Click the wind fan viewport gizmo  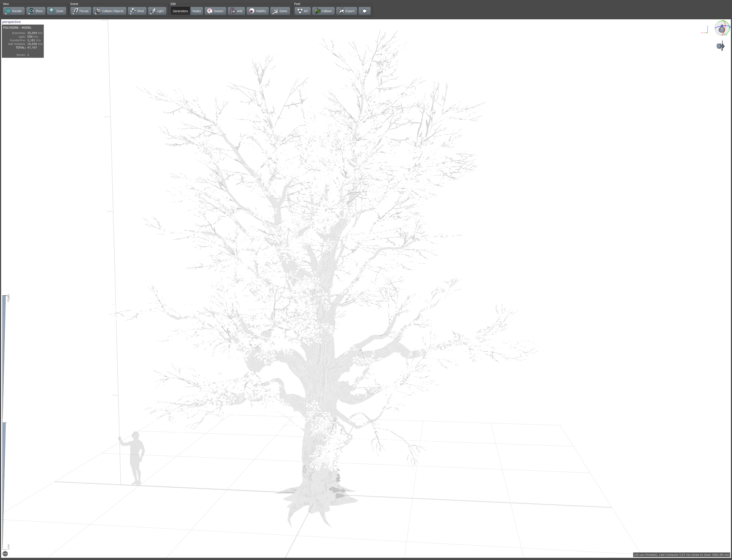pos(720,46)
